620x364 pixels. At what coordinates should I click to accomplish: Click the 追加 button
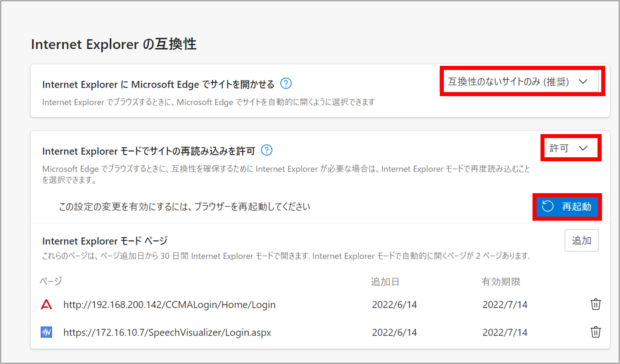[x=581, y=240]
